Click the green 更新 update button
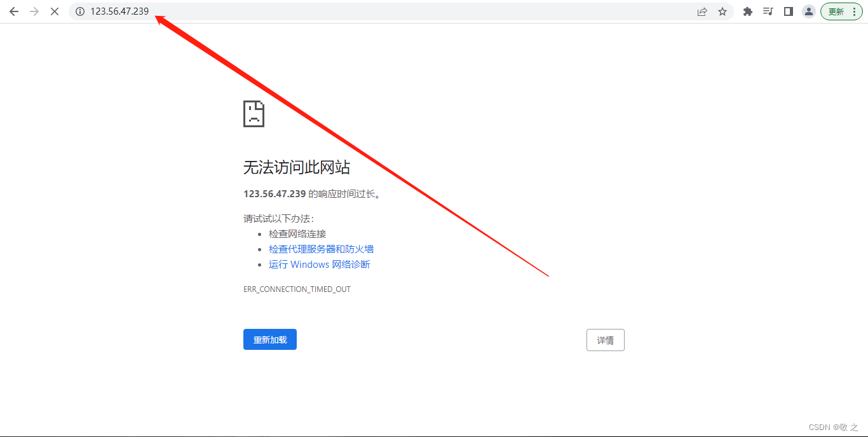The width and height of the screenshot is (868, 437). (x=836, y=11)
